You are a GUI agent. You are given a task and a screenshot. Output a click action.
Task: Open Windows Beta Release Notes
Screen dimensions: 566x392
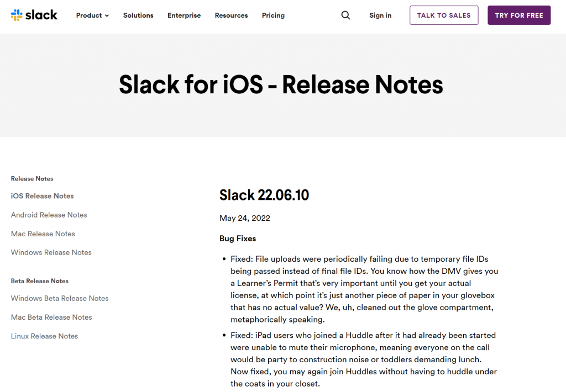click(x=60, y=298)
